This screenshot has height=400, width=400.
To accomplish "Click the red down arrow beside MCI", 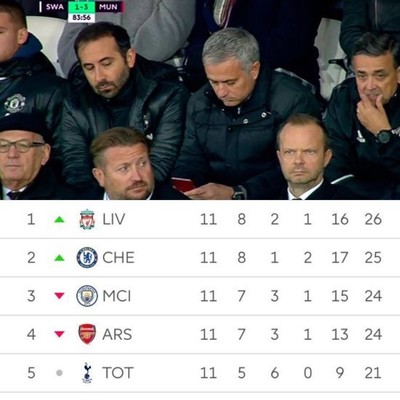I will (x=59, y=296).
